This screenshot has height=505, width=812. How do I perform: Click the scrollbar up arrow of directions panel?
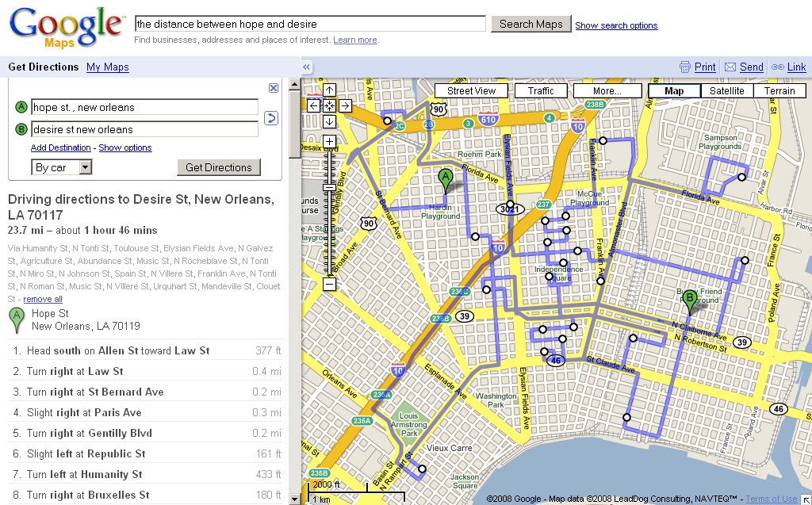point(295,83)
